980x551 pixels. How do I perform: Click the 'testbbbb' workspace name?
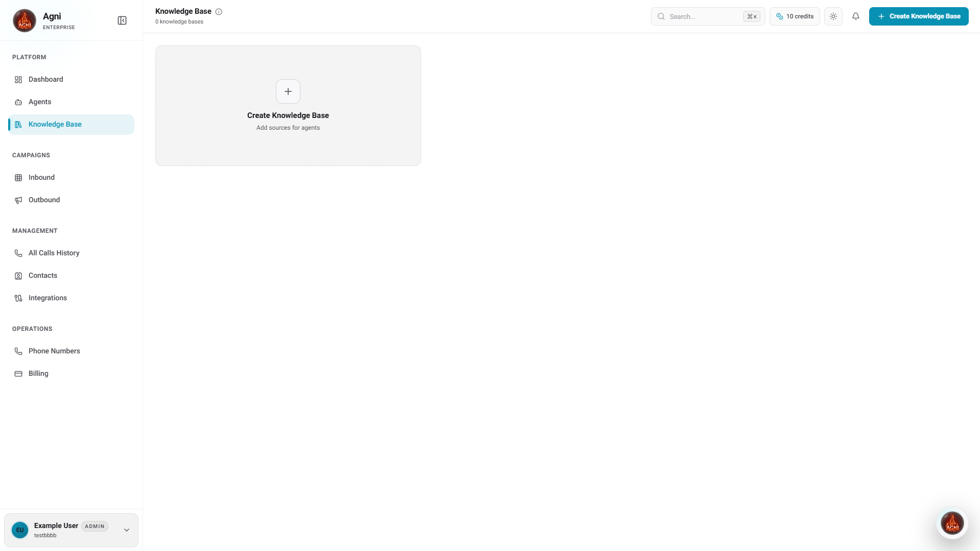[x=45, y=536]
